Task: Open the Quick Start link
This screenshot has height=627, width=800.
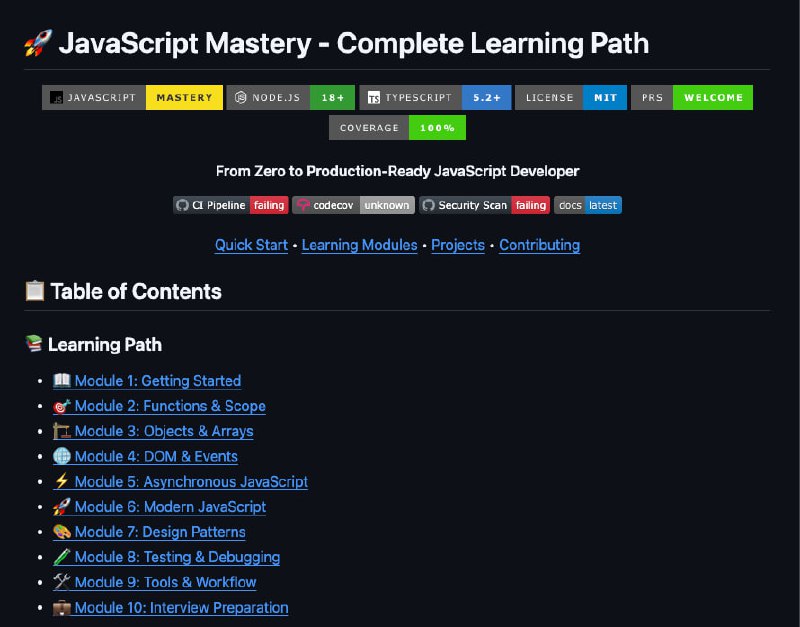Action: click(251, 245)
